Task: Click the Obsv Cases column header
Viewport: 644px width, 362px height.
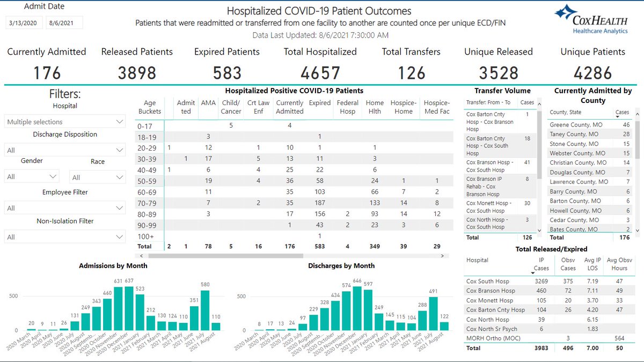Action: [x=568, y=264]
